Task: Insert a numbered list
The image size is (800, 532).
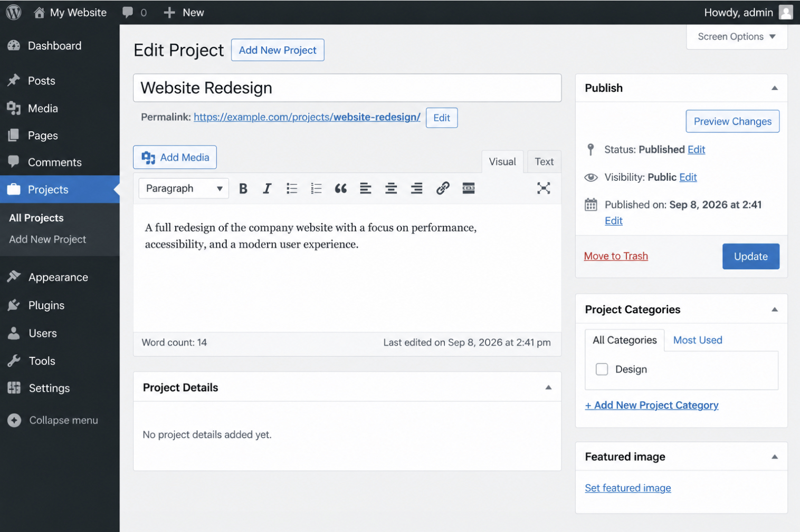Action: [316, 188]
